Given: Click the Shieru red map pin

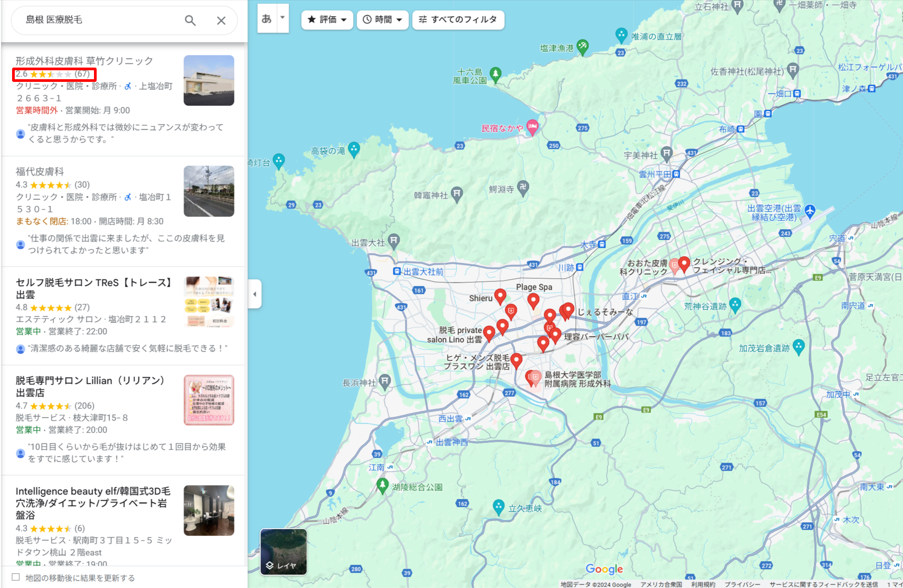Looking at the screenshot, I should coord(500,297).
